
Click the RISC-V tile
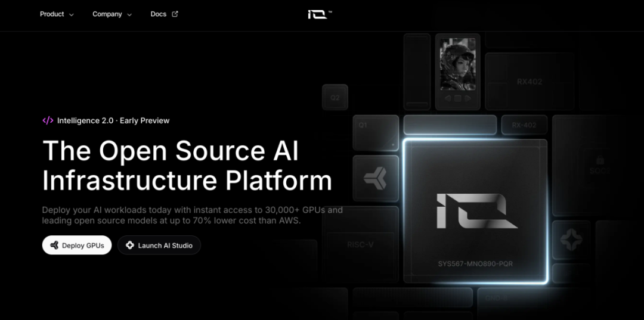(x=360, y=244)
